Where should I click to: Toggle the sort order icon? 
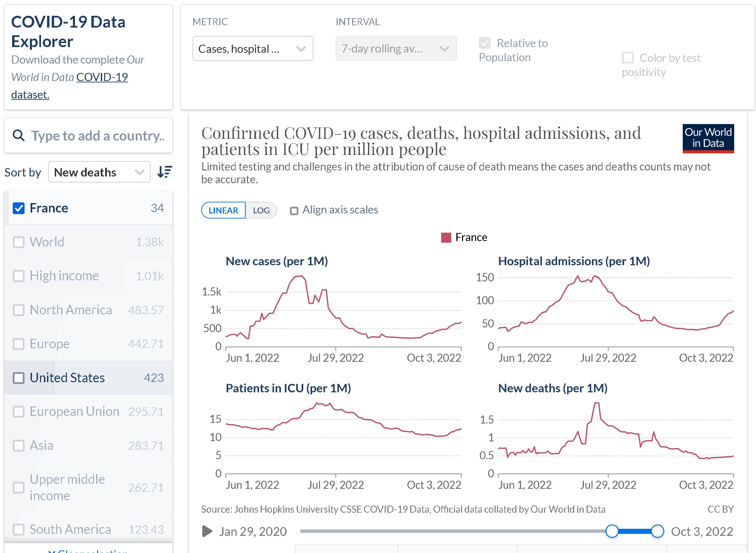coord(165,172)
